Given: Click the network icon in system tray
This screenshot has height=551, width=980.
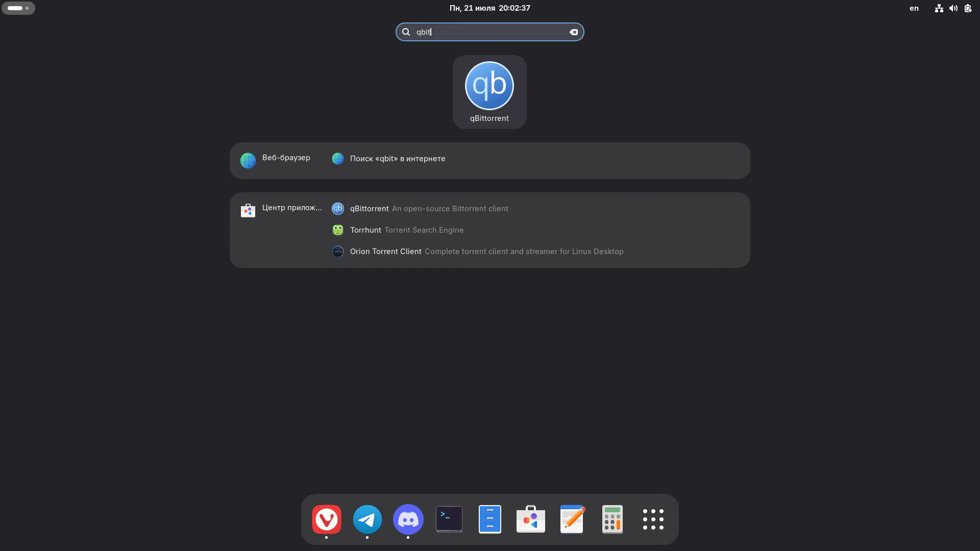Looking at the screenshot, I should [939, 8].
